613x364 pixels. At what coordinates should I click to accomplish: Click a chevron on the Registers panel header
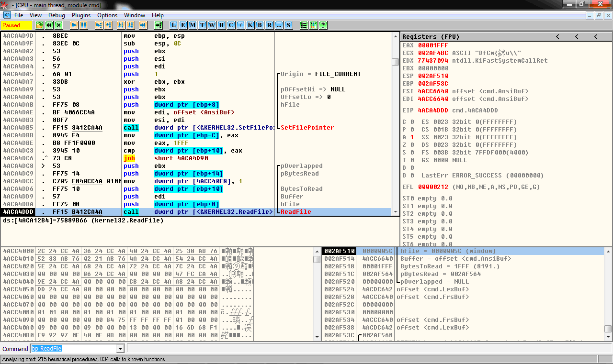click(557, 36)
